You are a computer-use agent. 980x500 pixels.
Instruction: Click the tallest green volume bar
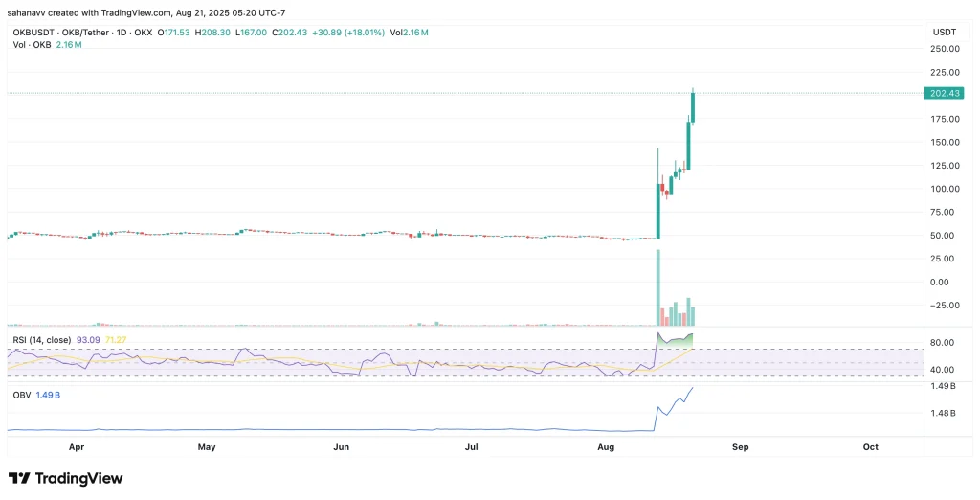point(658,287)
